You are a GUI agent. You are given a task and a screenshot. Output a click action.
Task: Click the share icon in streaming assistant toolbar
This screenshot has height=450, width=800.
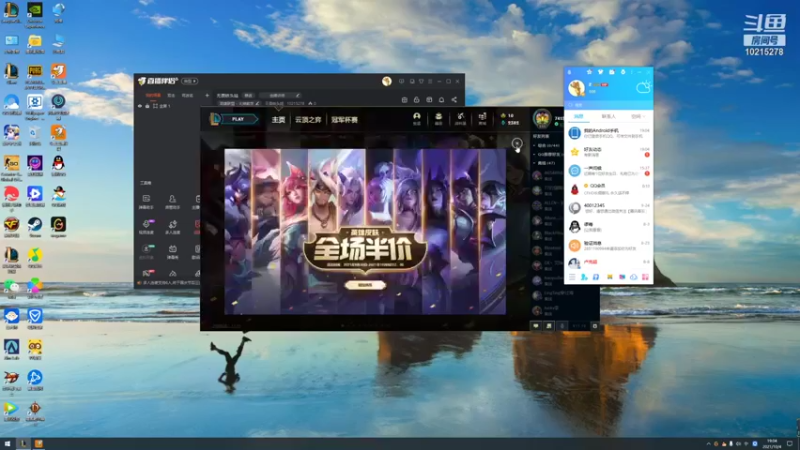(454, 100)
